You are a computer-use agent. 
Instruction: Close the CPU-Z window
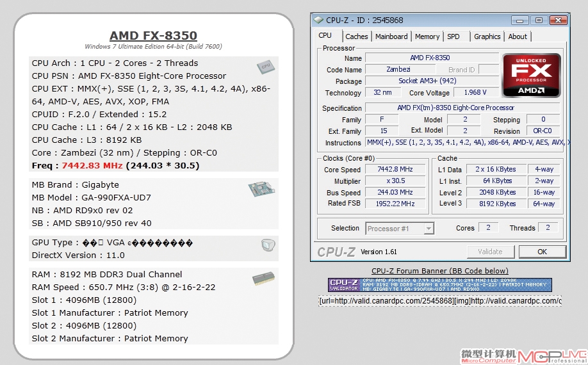559,20
